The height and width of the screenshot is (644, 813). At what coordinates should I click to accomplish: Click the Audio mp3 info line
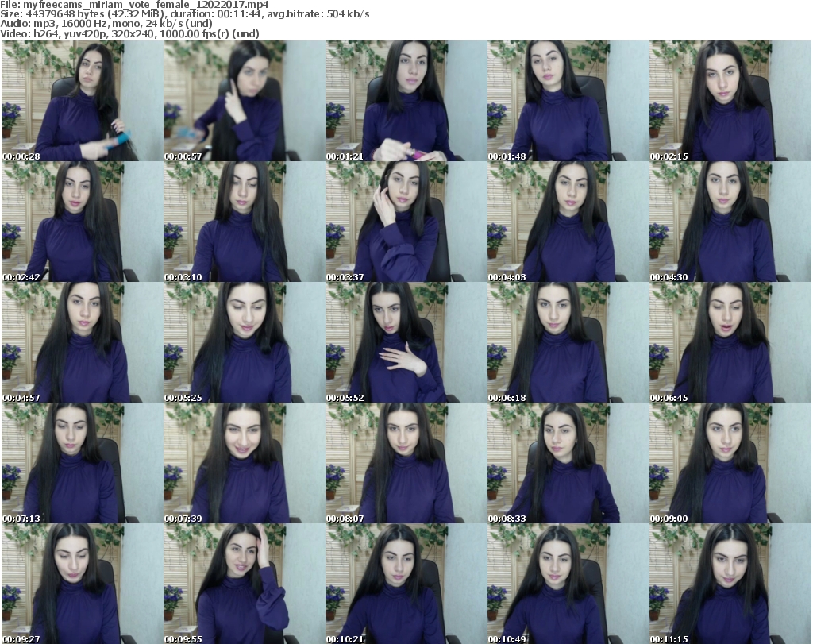(106, 24)
